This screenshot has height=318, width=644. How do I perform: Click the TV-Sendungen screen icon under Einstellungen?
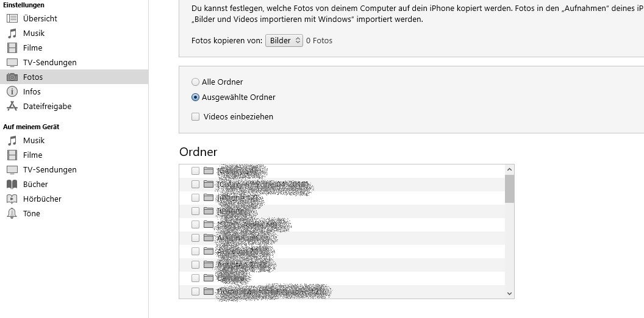pyautogui.click(x=12, y=62)
